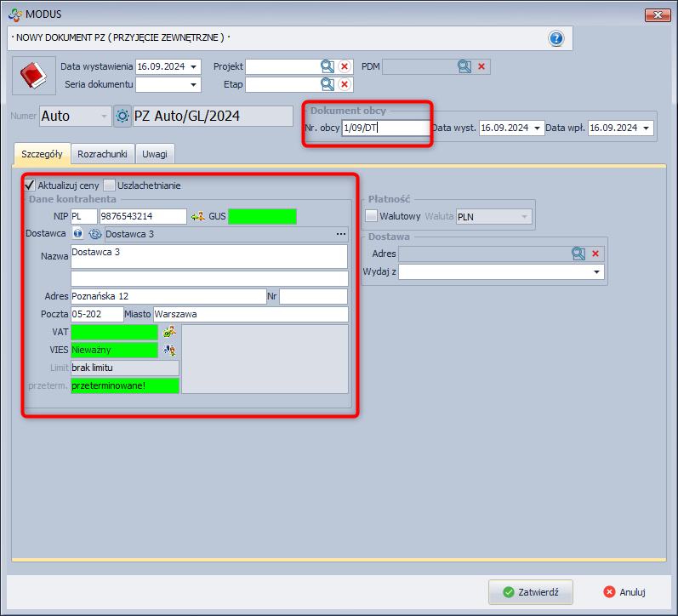Screen dimensions: 678x616
Task: Tick the Walutowy checkbox
Action: click(x=371, y=216)
